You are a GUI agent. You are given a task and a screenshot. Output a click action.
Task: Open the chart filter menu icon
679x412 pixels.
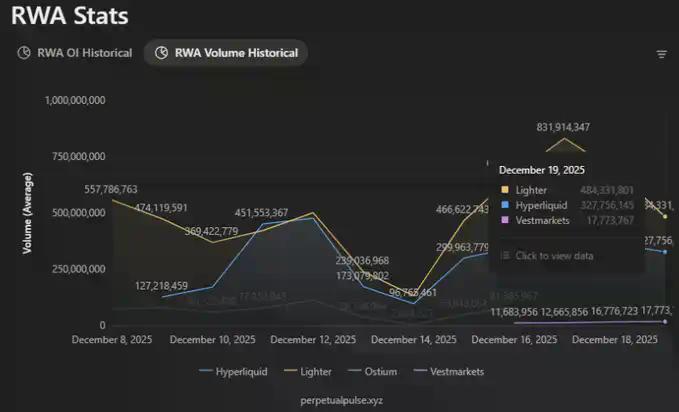(661, 54)
